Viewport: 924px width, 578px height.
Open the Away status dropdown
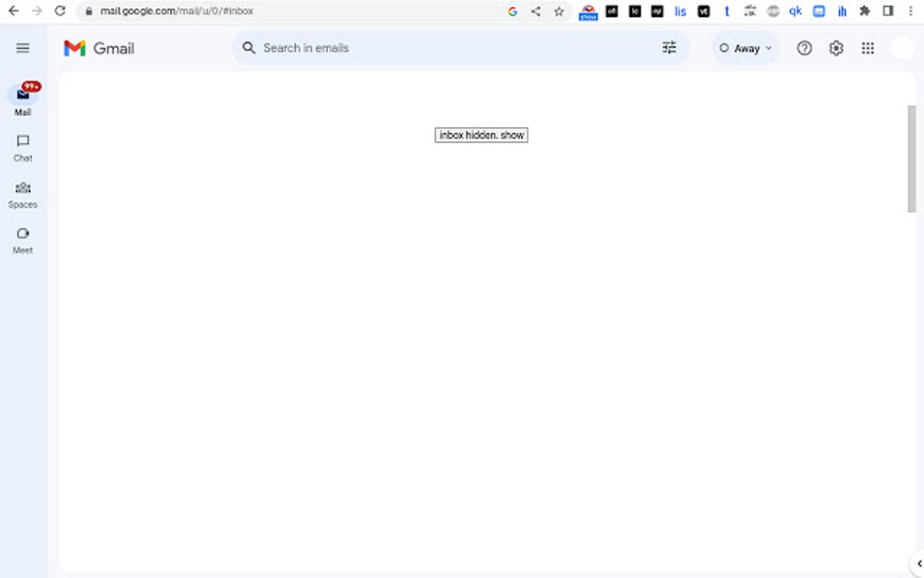click(x=745, y=47)
